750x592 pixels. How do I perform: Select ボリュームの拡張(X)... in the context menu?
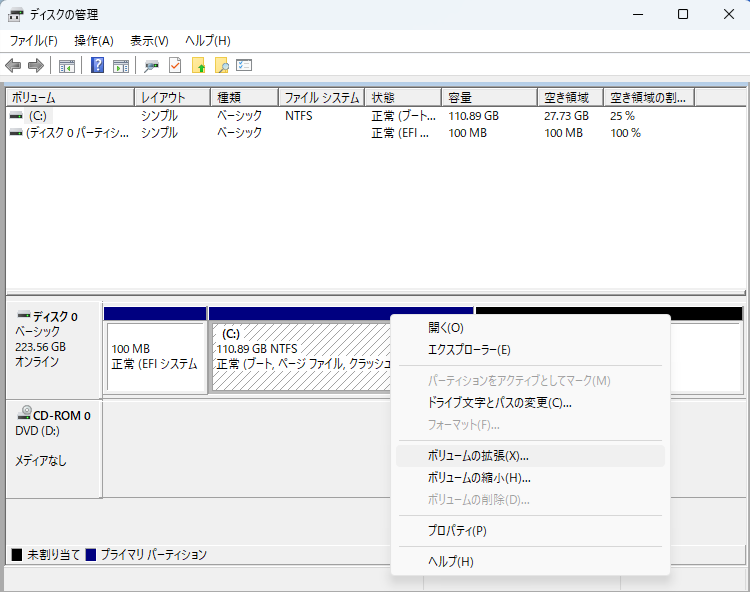click(x=530, y=456)
